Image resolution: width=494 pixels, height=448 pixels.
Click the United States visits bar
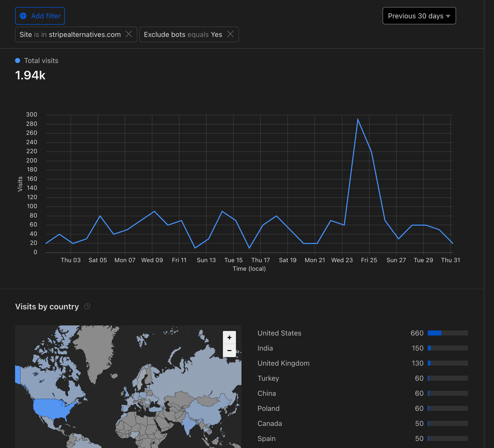(447, 333)
